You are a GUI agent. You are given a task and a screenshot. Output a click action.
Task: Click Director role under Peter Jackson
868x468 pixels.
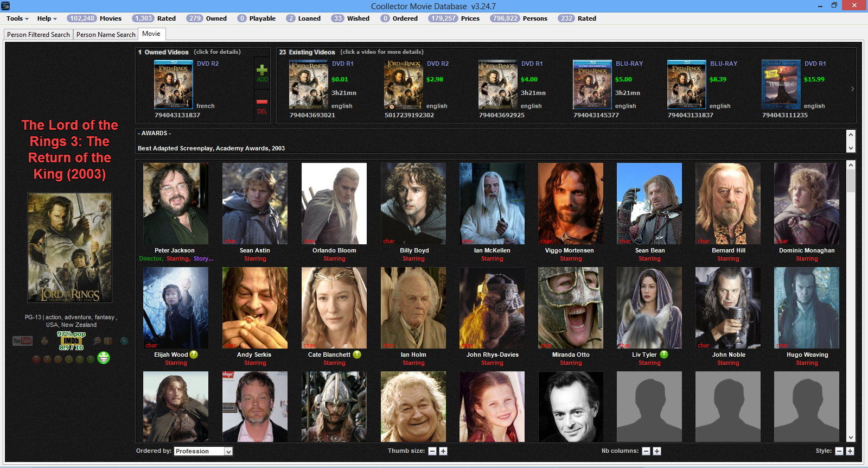coord(150,258)
